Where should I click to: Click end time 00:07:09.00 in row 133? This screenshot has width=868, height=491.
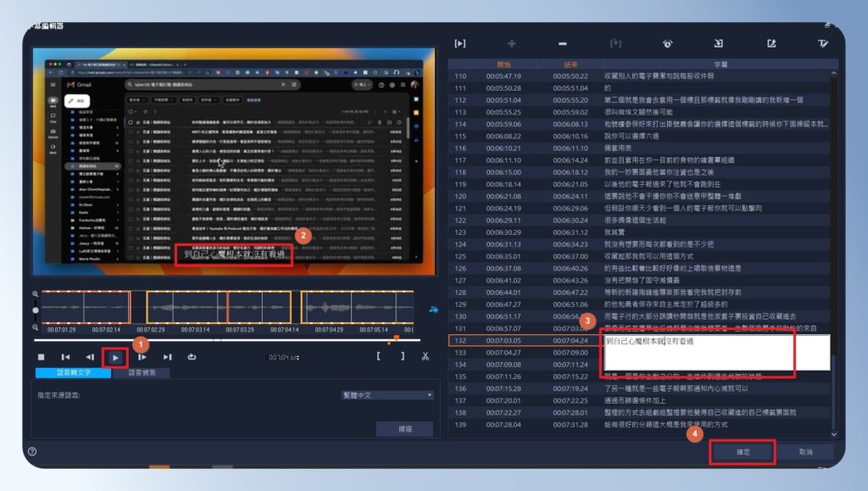coord(570,353)
